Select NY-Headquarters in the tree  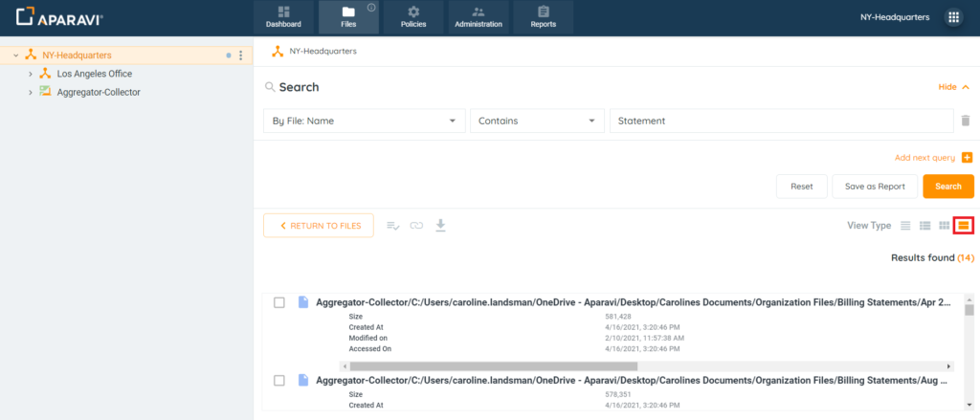(77, 55)
